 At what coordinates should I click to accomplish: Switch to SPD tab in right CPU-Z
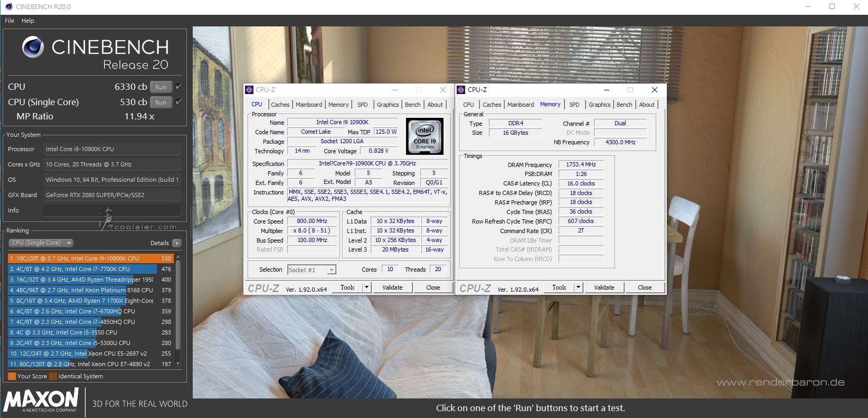(574, 105)
